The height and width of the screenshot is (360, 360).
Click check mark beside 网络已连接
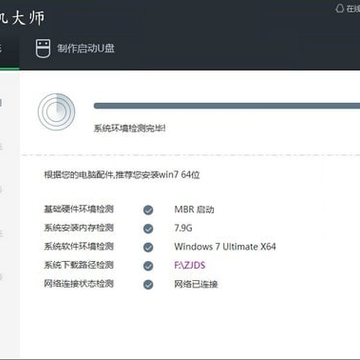click(148, 284)
